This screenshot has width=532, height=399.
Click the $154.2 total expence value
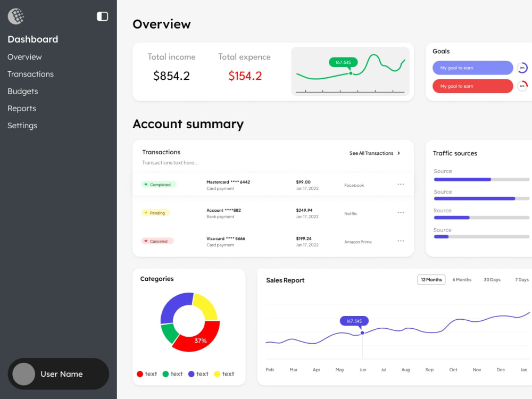click(245, 76)
